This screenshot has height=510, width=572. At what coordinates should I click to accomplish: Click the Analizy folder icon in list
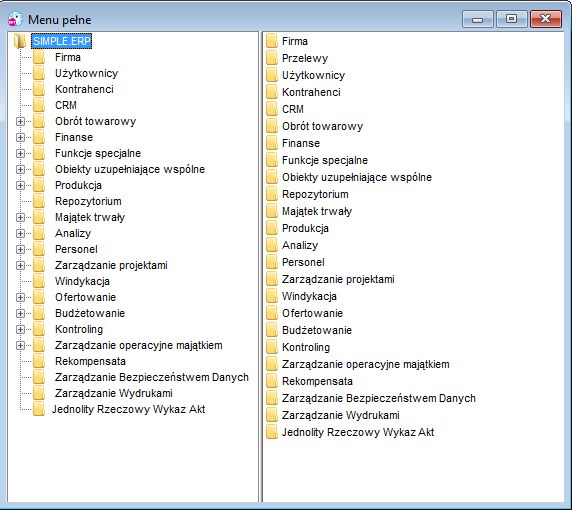point(272,246)
